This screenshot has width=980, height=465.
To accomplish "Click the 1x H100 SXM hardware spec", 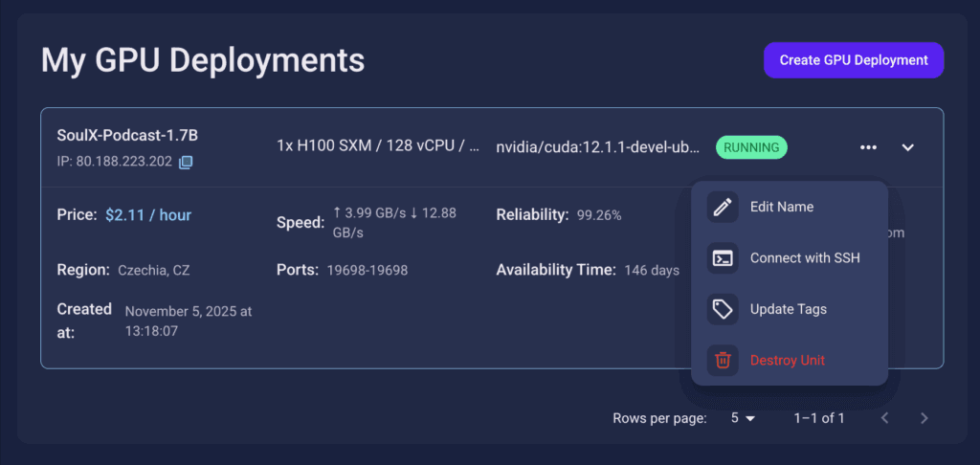I will [x=378, y=147].
